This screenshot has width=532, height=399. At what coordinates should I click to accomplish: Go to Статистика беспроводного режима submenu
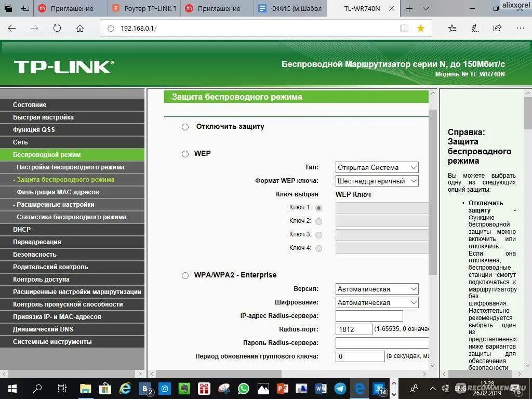coord(72,217)
